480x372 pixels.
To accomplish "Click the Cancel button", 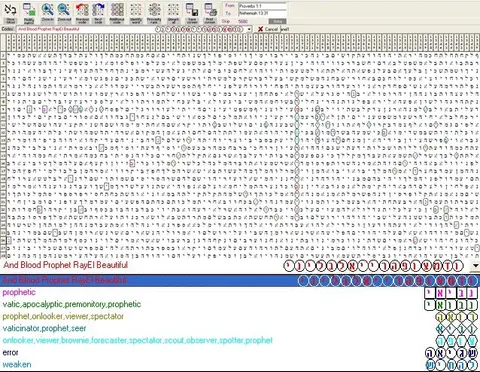I will 268,29.
